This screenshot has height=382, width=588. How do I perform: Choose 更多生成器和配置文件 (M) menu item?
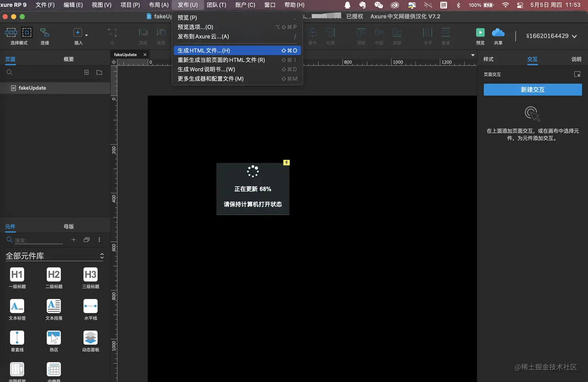237,78
